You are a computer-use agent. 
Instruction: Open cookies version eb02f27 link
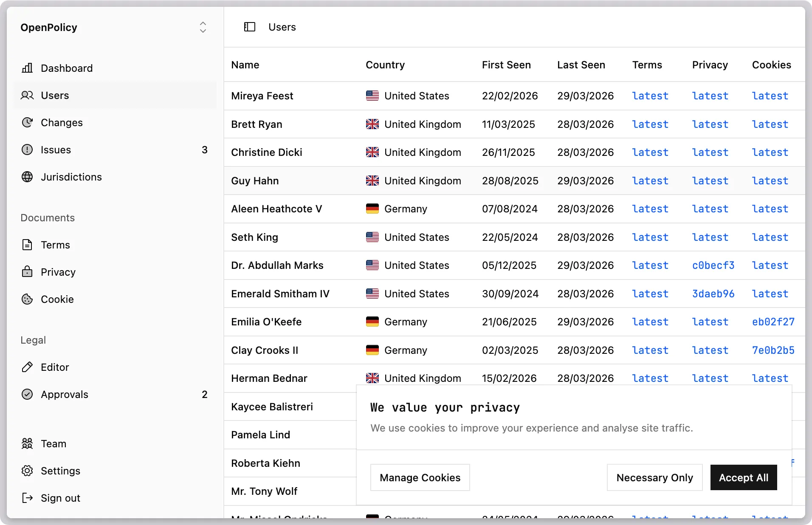(x=773, y=322)
